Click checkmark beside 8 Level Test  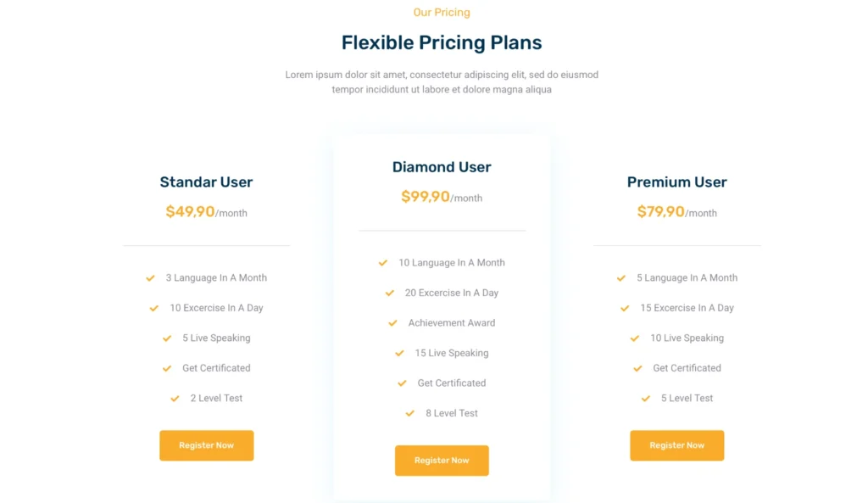(410, 413)
